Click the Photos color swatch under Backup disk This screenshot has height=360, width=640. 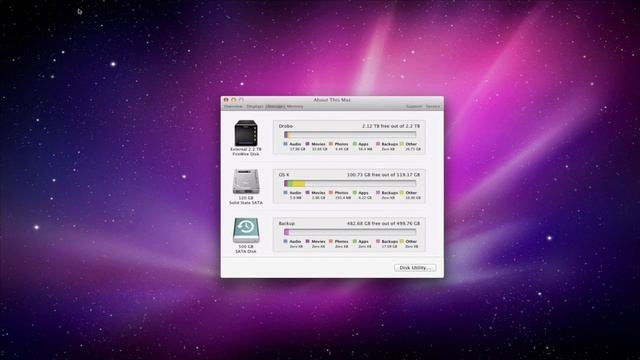(331, 242)
